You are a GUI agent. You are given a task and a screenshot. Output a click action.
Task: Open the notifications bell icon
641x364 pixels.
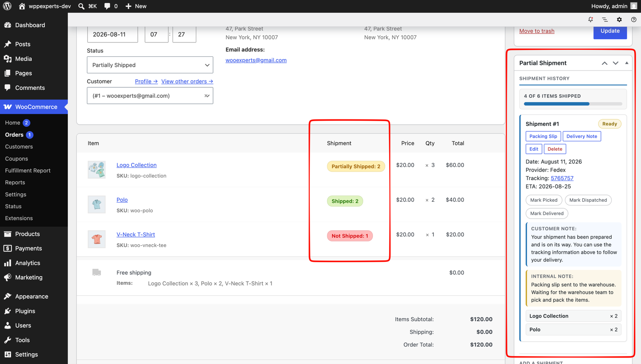[x=591, y=19]
